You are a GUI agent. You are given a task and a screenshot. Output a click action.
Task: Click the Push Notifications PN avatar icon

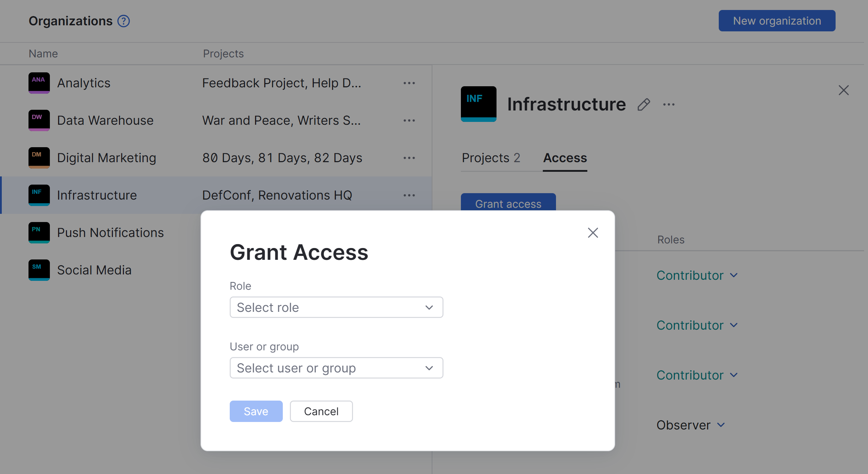pos(39,232)
